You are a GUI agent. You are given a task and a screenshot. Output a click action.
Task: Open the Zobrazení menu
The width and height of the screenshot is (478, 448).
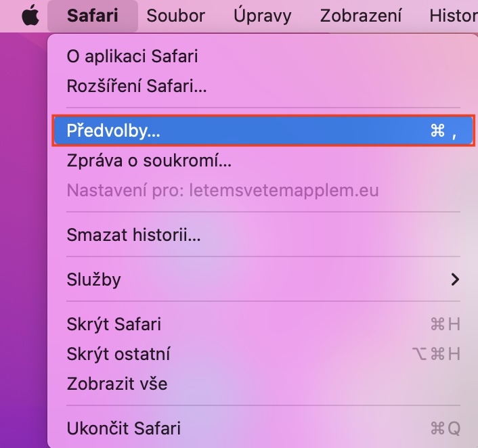click(360, 16)
